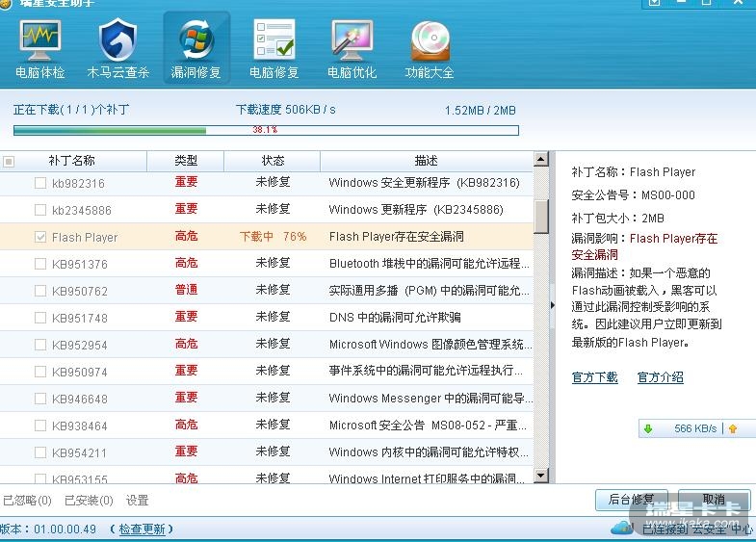
Task: Sort by the 类型 column header
Action: [186, 161]
